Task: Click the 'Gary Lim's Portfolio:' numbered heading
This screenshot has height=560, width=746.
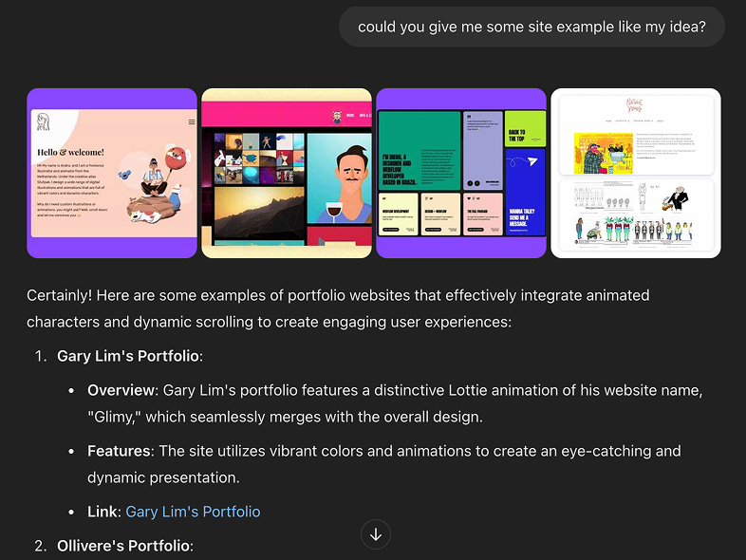Action: (130, 356)
